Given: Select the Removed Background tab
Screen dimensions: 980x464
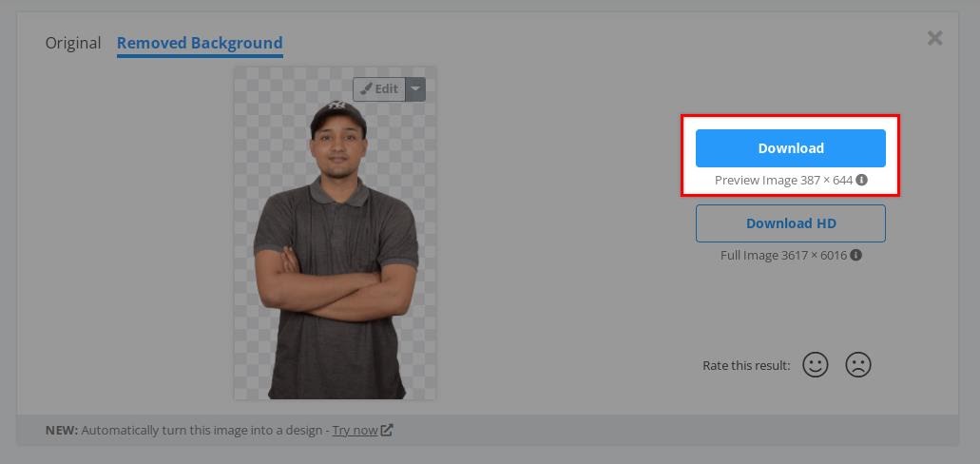Looking at the screenshot, I should 200,43.
